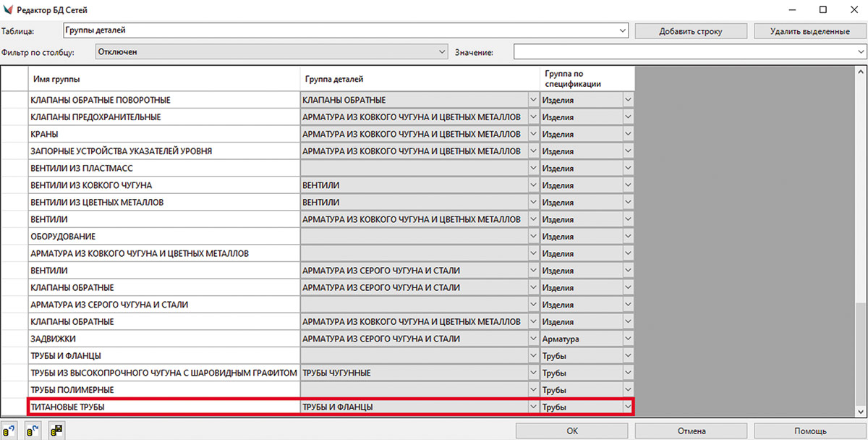This screenshot has width=868, height=440.
Task: Expand specification dropdown for ОБОРУДОВАНИЕ row
Action: [628, 237]
